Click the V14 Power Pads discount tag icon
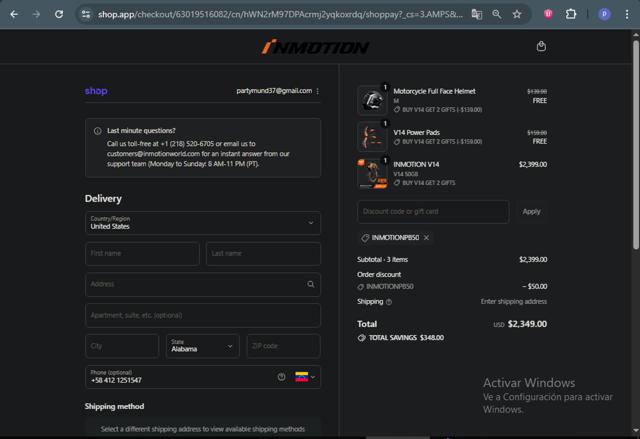 397,142
